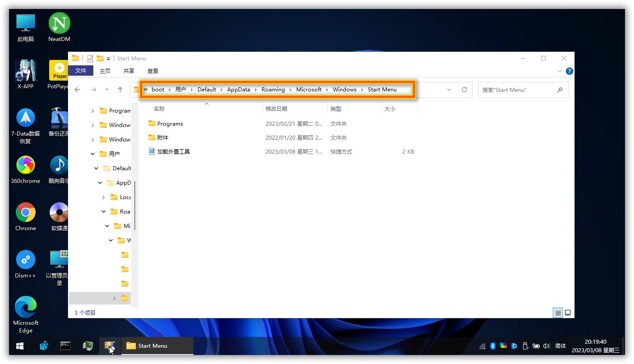Expand the Loca tree node
This screenshot has width=634, height=364.
(104, 197)
